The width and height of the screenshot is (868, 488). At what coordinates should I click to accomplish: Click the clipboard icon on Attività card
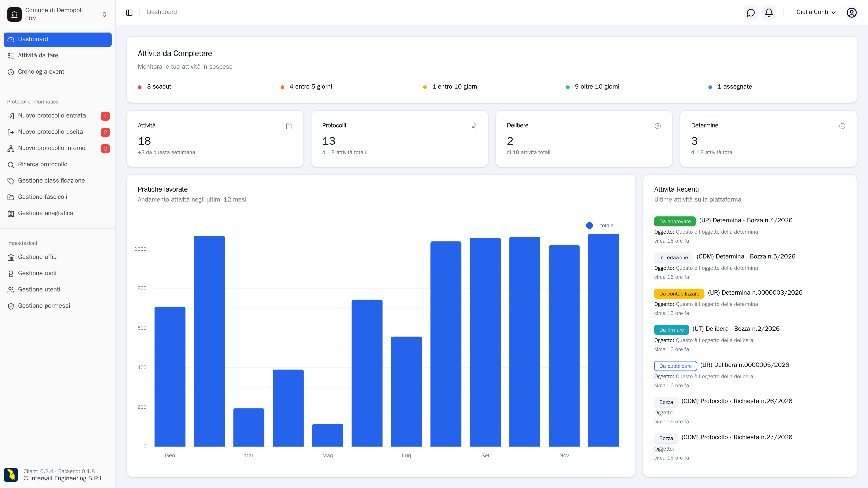[289, 126]
